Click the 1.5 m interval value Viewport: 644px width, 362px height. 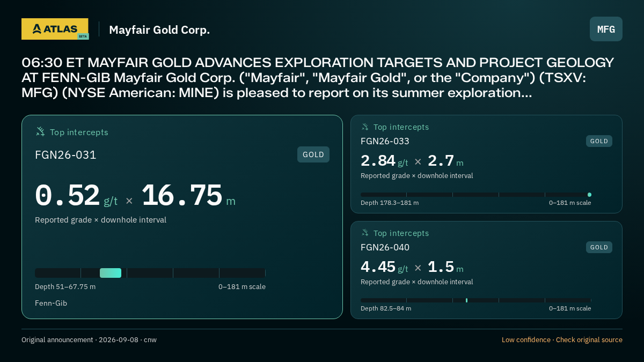coord(445,267)
